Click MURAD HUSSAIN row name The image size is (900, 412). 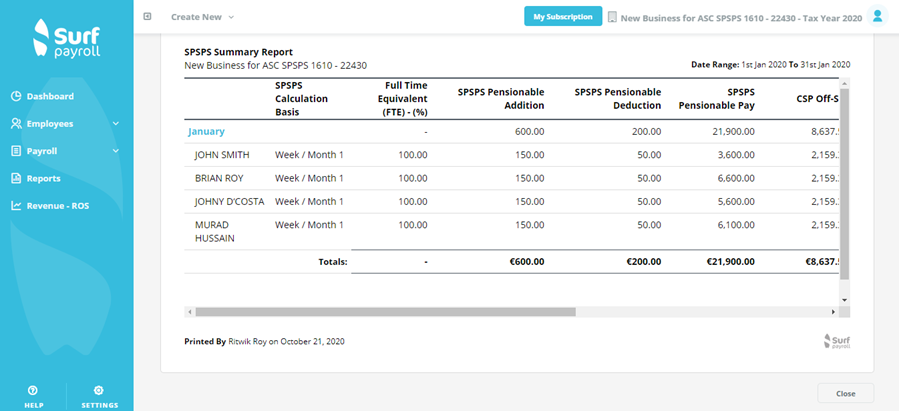pos(215,231)
